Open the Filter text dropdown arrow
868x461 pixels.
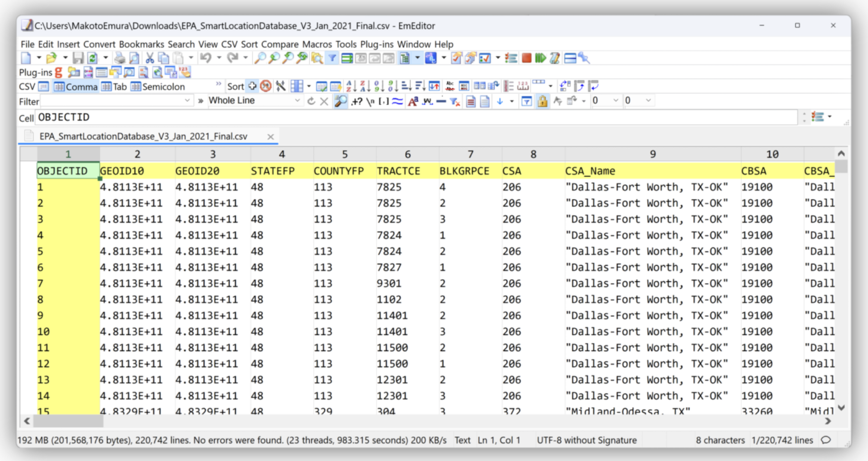(187, 101)
